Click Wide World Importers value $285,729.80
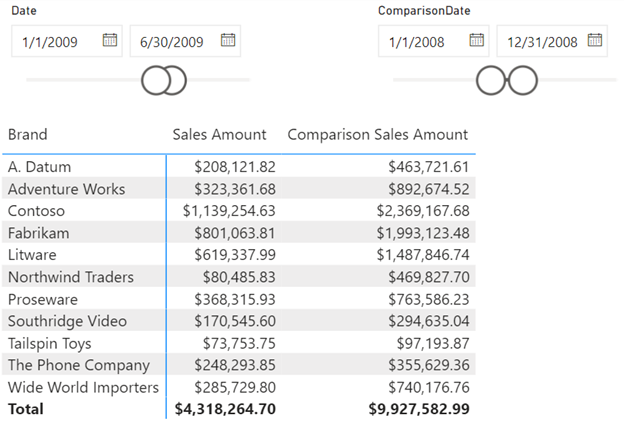The image size is (624, 425). 235,387
